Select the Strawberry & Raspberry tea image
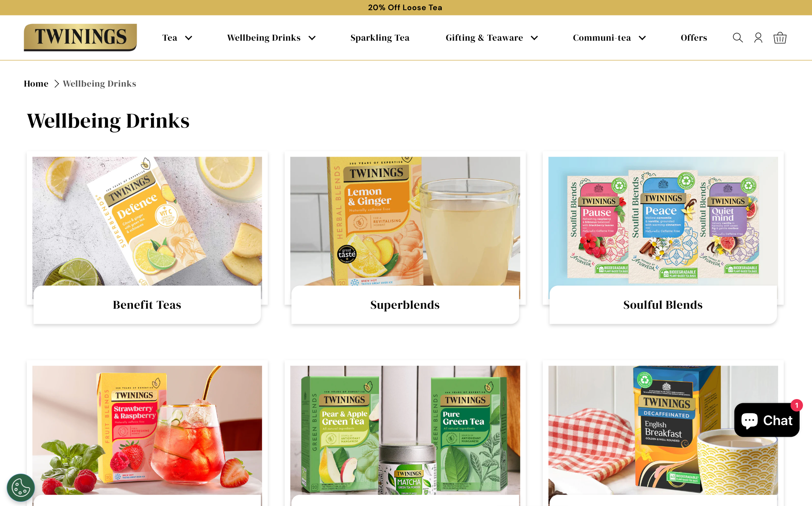The height and width of the screenshot is (506, 812). pos(147,430)
